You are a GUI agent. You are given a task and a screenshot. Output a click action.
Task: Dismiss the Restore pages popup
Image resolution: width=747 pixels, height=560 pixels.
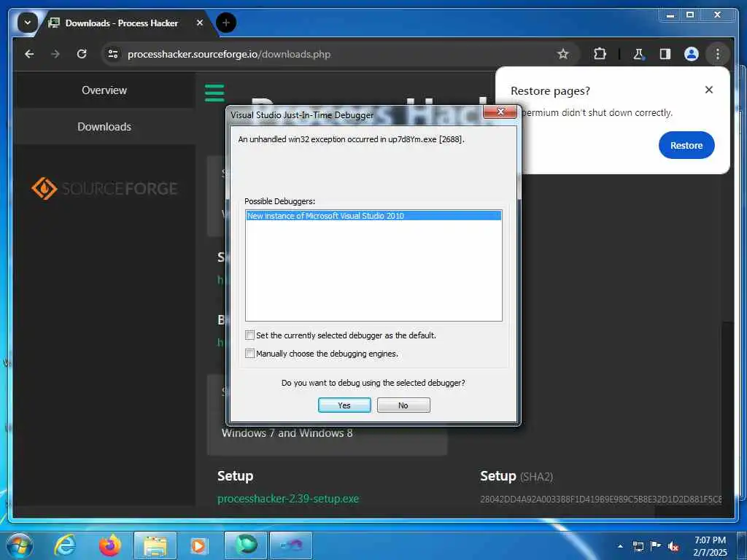[x=709, y=90]
